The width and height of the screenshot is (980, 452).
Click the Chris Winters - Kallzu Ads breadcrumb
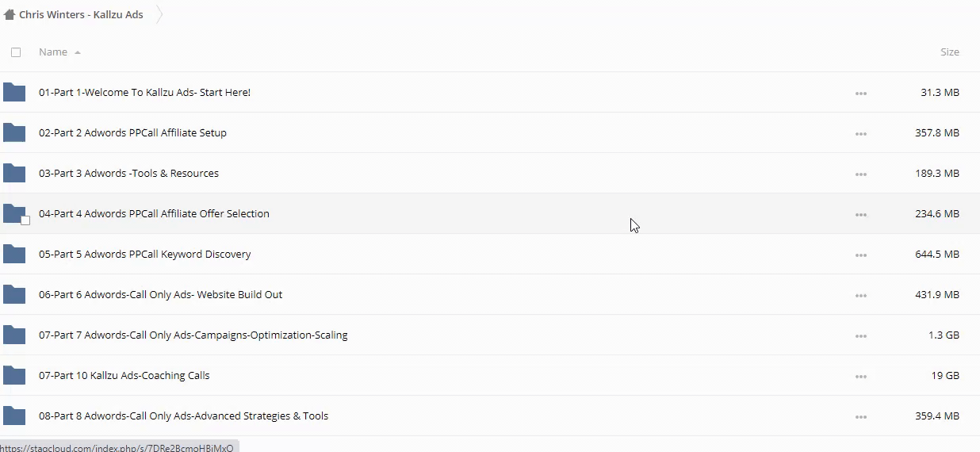click(81, 14)
